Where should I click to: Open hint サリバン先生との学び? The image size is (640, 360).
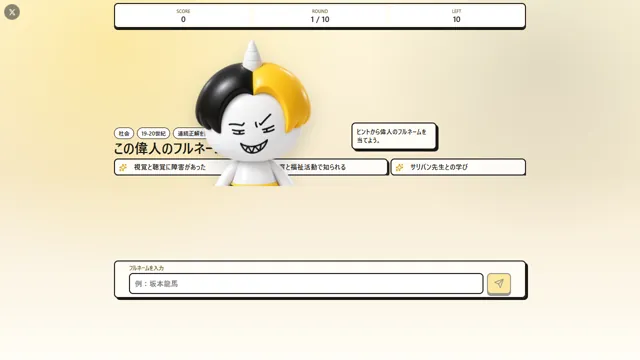tap(458, 167)
